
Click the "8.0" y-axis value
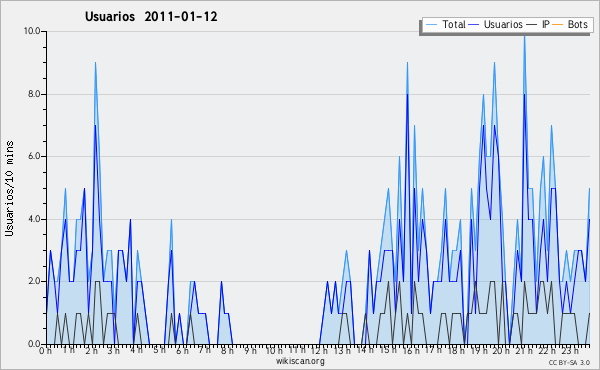34,94
